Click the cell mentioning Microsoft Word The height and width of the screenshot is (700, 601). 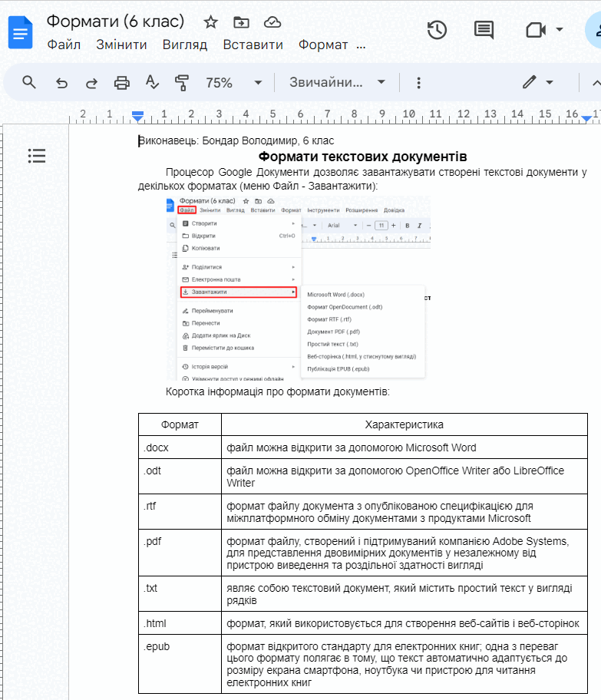404,447
